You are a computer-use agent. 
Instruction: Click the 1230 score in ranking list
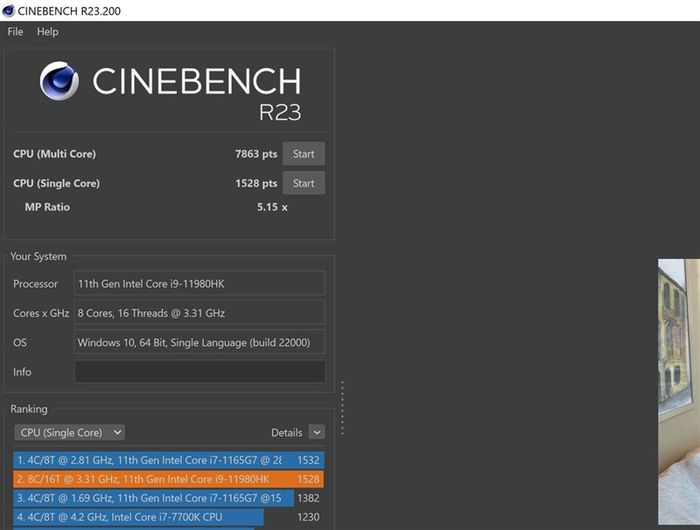[308, 517]
